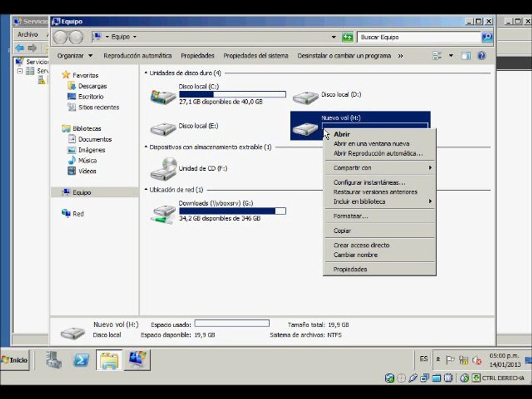Click the Server Manager icon on the taskbar
This screenshot has width=532, height=399.
coord(54,360)
